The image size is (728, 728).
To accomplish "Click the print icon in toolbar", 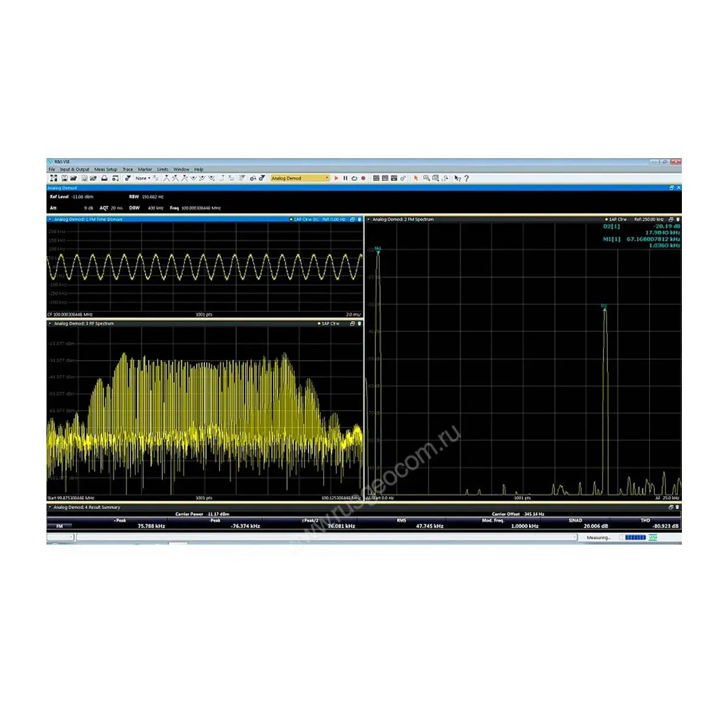I will click(104, 178).
